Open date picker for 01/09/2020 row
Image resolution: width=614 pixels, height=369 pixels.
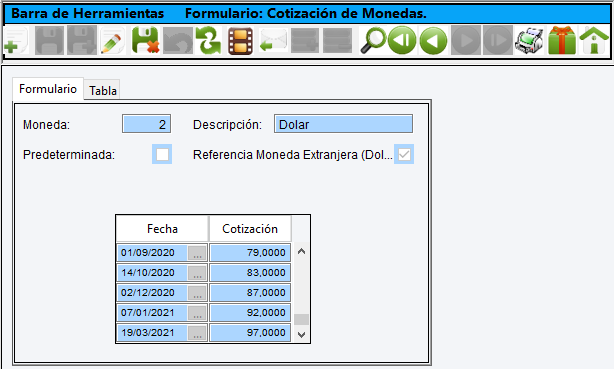tap(197, 253)
